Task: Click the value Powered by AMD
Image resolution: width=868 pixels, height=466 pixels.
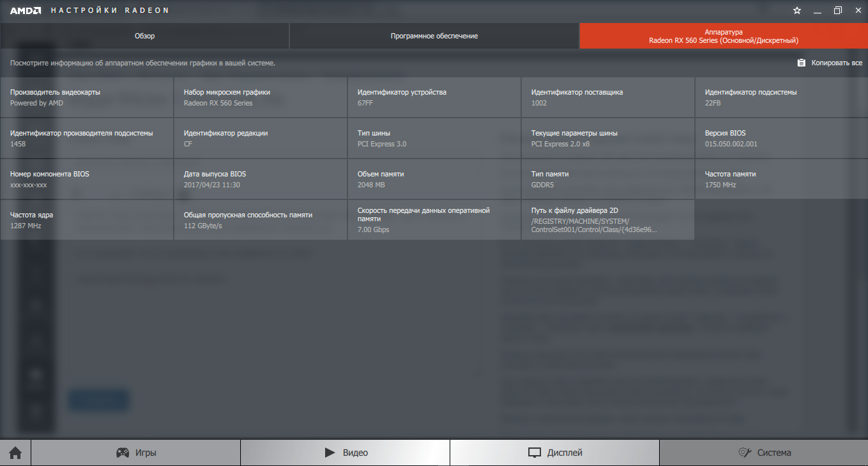Action: point(36,103)
